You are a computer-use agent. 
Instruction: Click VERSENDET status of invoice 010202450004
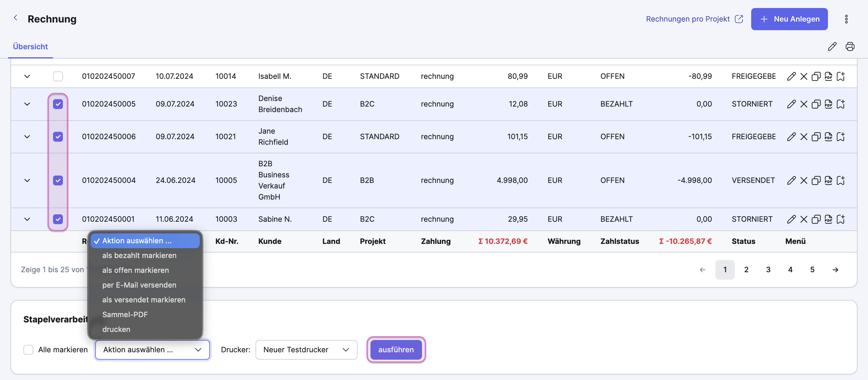(753, 180)
